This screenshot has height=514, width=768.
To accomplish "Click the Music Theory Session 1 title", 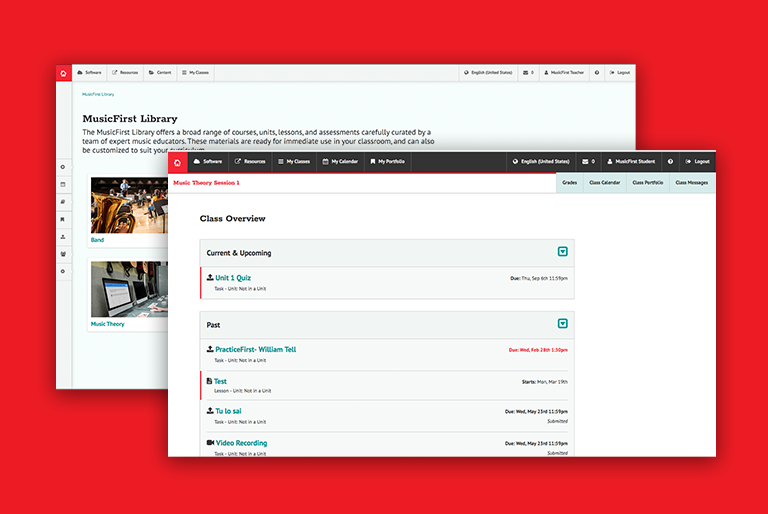I will click(x=206, y=183).
